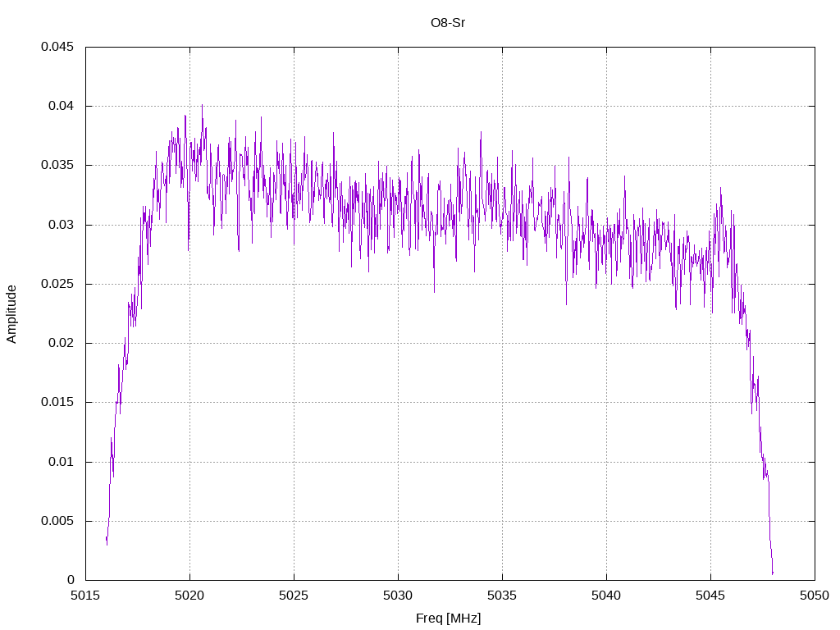The image size is (840, 630).
Task: Click the y-axis tick label 0.02
Action: tap(61, 344)
